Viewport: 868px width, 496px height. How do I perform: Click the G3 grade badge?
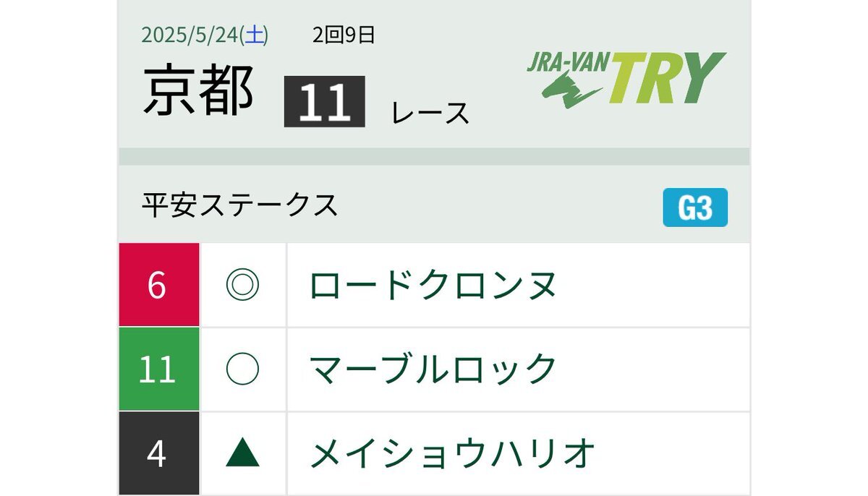tap(695, 208)
